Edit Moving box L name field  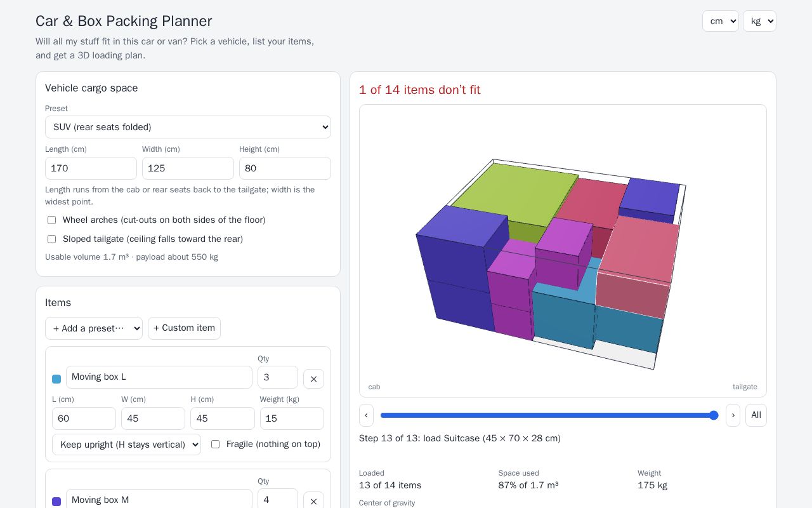(x=159, y=377)
